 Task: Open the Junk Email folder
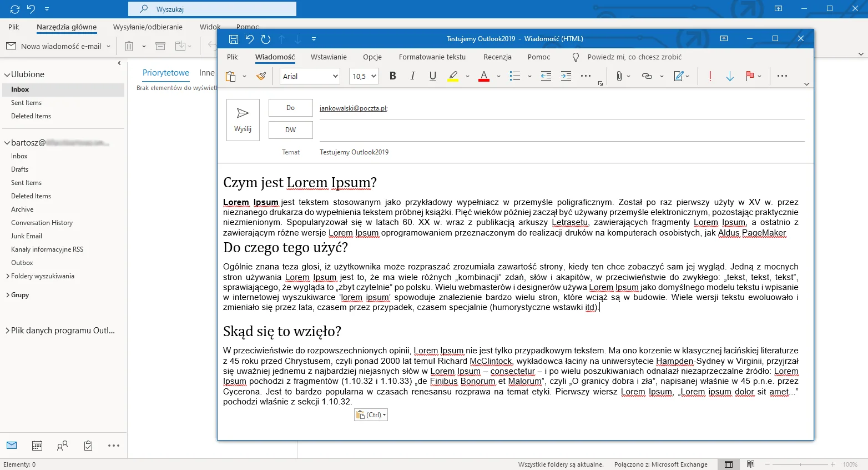click(x=27, y=236)
